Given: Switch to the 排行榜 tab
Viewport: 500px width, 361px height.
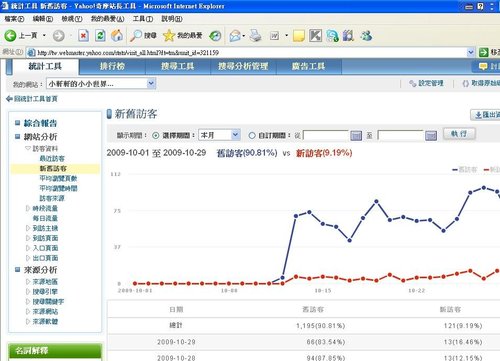Looking at the screenshot, I should click(x=112, y=66).
